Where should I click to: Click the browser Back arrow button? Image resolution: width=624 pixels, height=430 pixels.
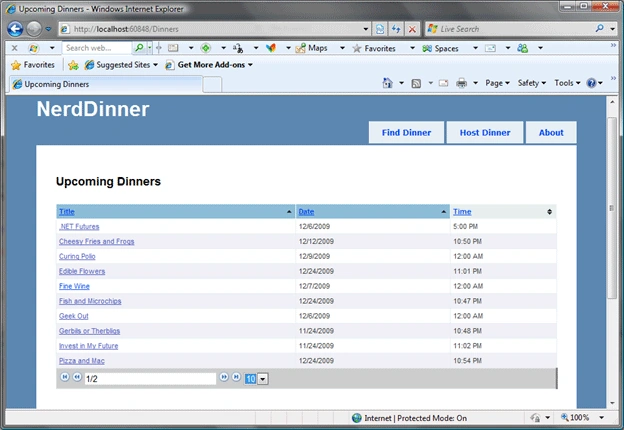coord(15,29)
